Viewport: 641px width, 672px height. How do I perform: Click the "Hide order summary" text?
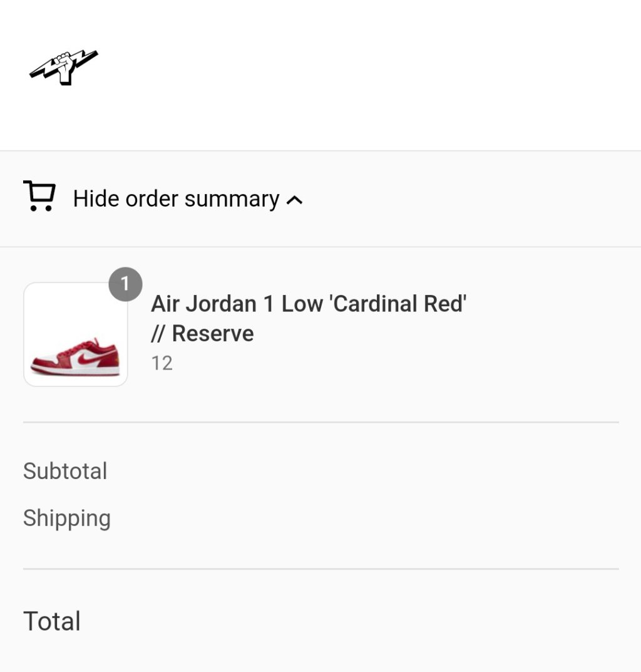[176, 199]
